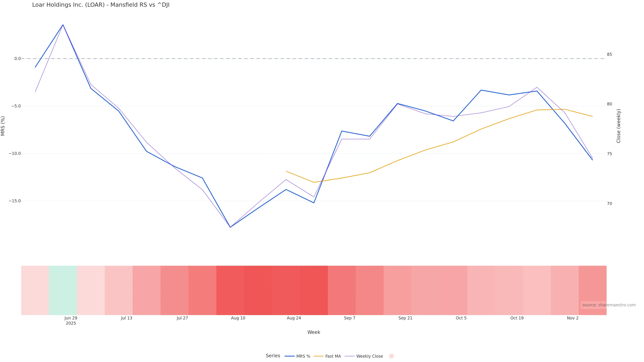
Task: Select the Aug 10 week axis label
Action: 238,318
